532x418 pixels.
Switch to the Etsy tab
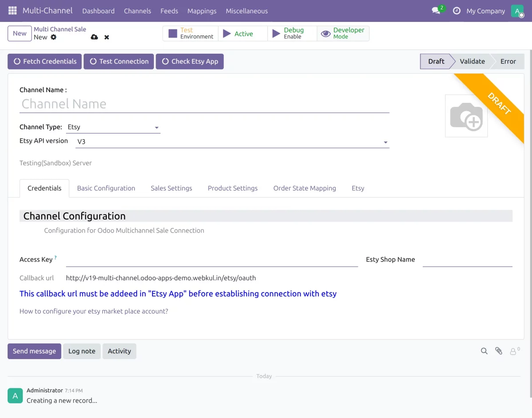[x=358, y=188]
